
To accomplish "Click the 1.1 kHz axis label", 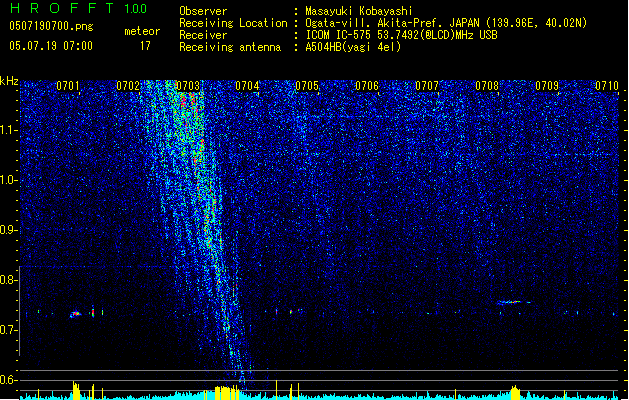I will pos(8,130).
